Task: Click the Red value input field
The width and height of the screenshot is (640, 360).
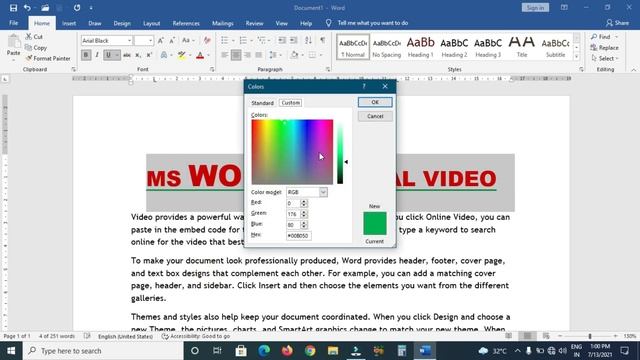Action: pyautogui.click(x=293, y=203)
